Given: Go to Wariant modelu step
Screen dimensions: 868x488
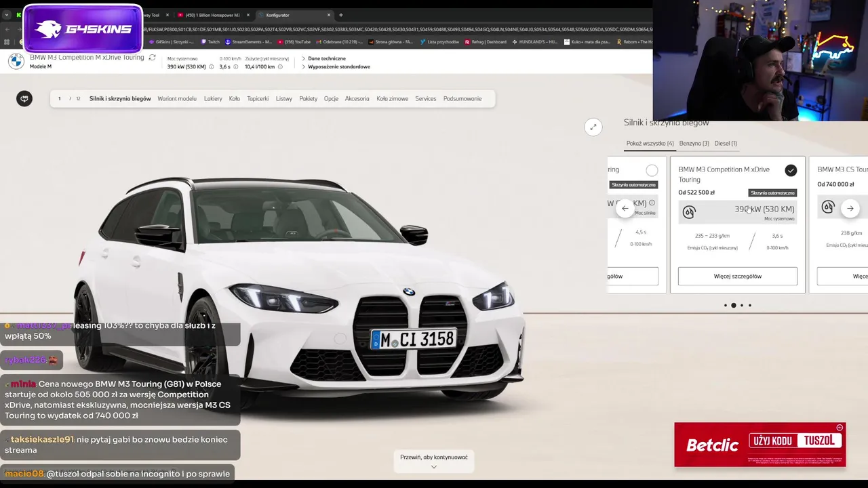Looking at the screenshot, I should click(177, 99).
